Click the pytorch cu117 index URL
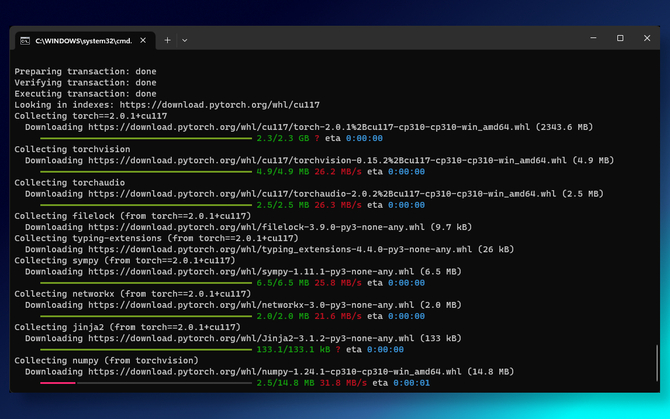Viewport: 670px width, 419px height. coord(220,105)
